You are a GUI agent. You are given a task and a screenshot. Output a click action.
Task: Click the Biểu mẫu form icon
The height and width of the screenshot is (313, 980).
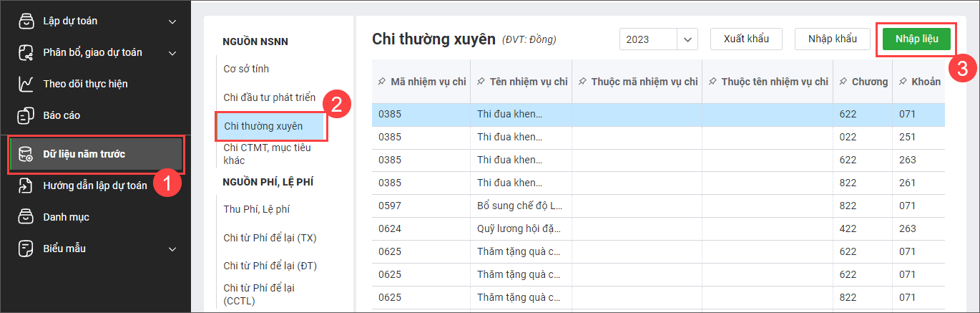pos(26,249)
